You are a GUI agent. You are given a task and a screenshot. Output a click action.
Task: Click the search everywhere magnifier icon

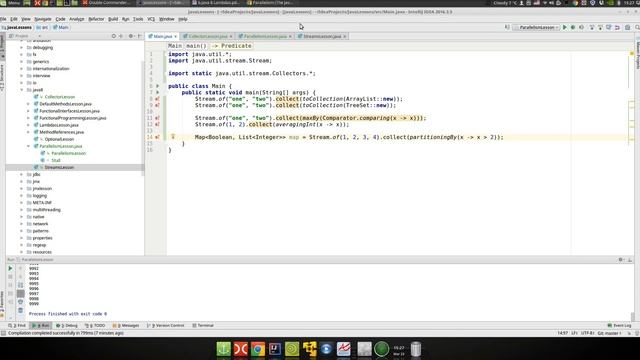[x=637, y=27]
